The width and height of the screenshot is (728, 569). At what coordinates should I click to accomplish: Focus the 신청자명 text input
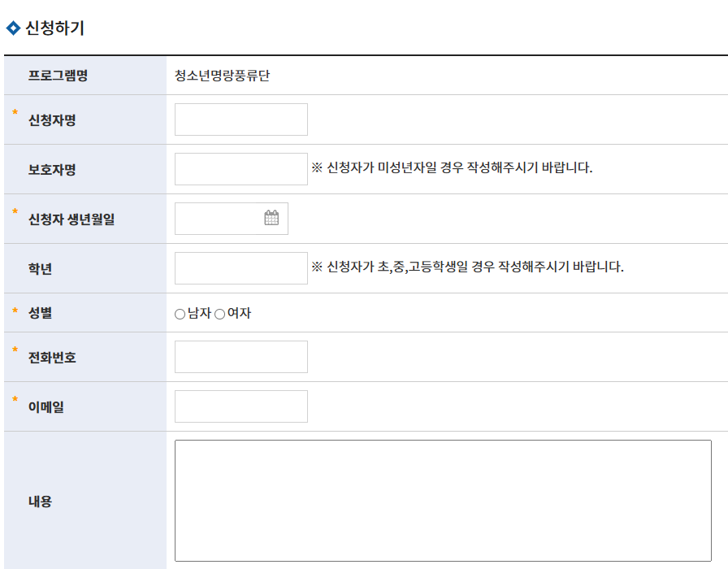(x=241, y=119)
